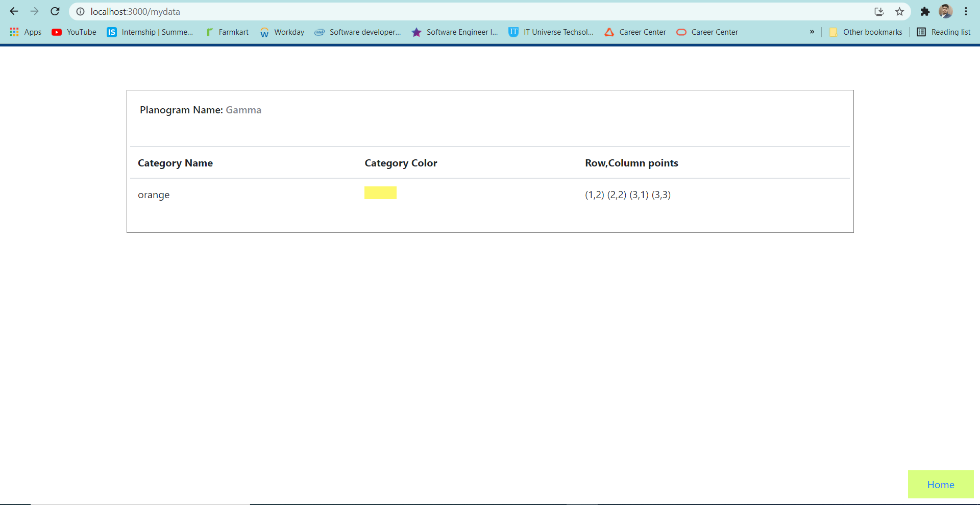Viewport: 980px width, 505px height.
Task: Click the address bar URL localhost:3000/mydata
Action: (135, 11)
